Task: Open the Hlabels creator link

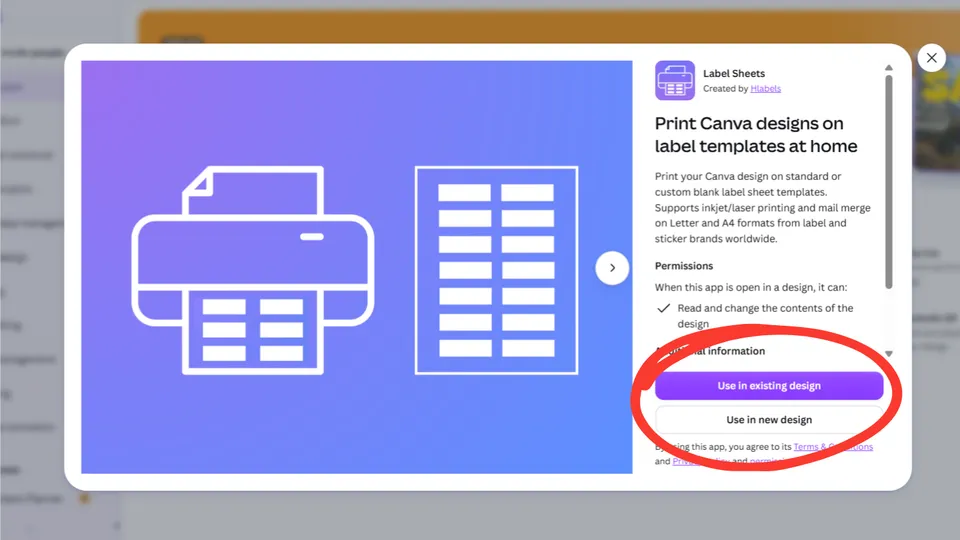Action: [765, 89]
